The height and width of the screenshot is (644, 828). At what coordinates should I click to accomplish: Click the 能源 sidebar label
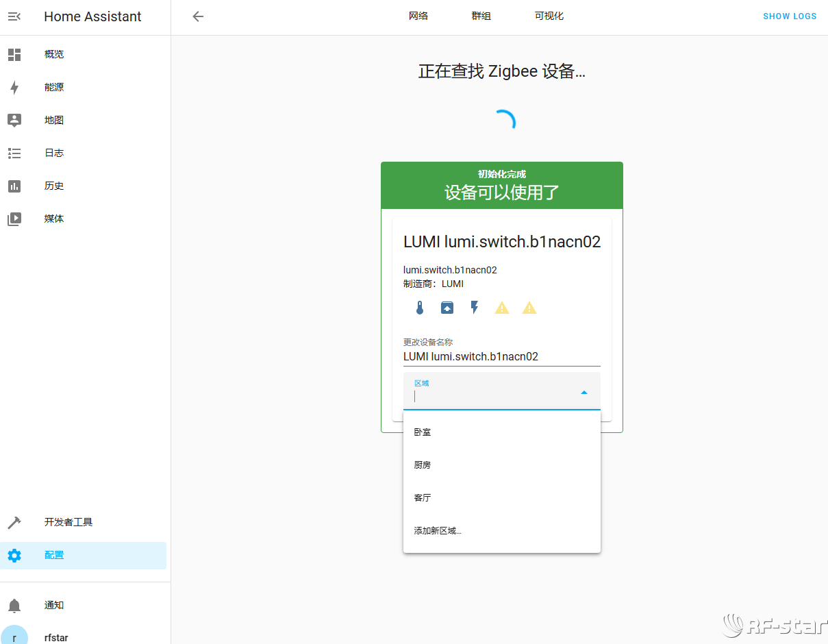[54, 88]
